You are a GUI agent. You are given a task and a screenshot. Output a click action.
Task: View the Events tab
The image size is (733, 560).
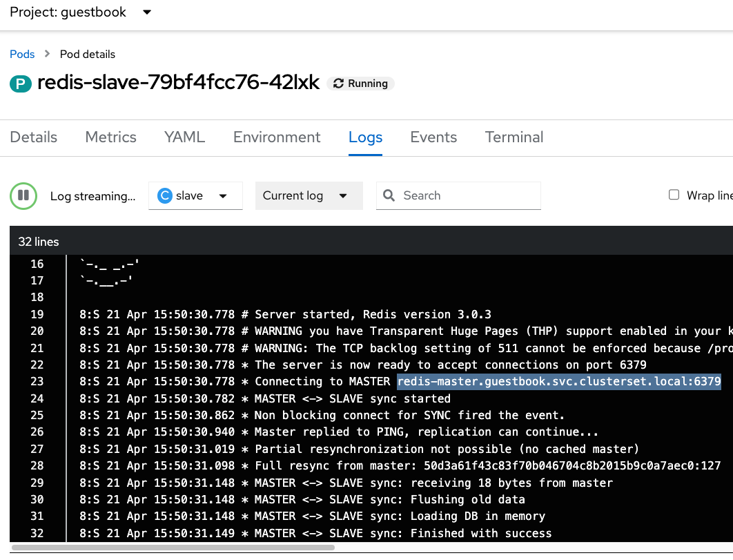pyautogui.click(x=433, y=137)
